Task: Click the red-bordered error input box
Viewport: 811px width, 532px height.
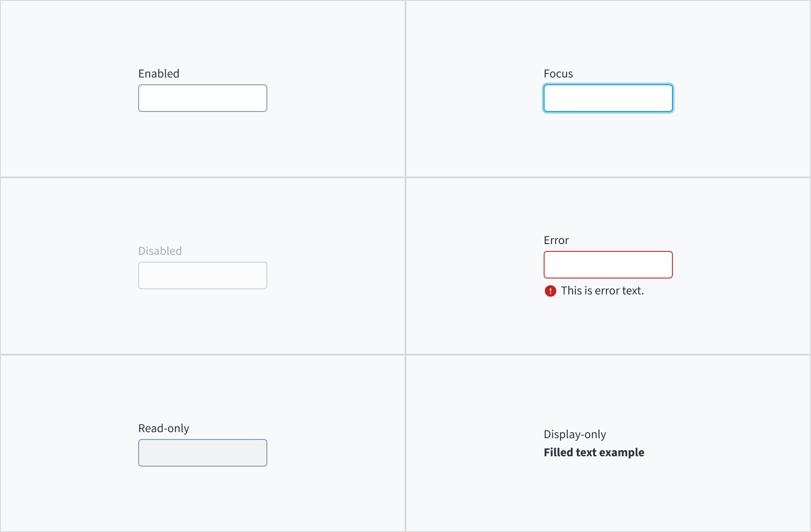Action: (x=608, y=265)
